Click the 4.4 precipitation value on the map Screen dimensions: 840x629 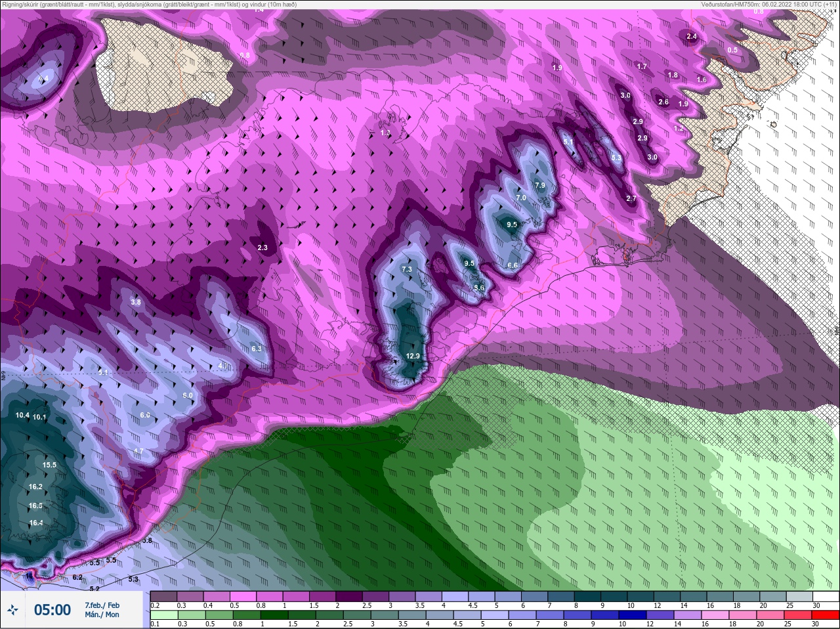click(43, 79)
